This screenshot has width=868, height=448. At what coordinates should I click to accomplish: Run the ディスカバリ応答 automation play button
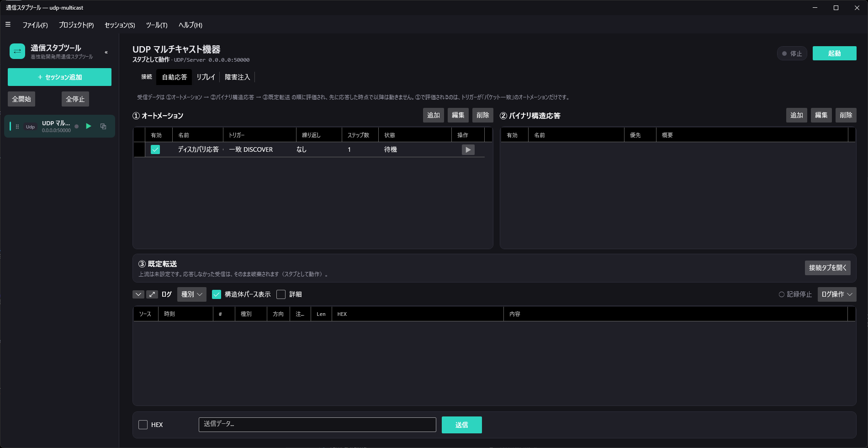pyautogui.click(x=468, y=149)
